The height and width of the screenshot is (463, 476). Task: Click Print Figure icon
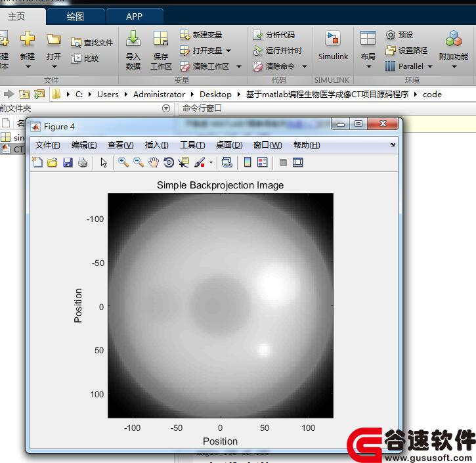click(x=83, y=162)
